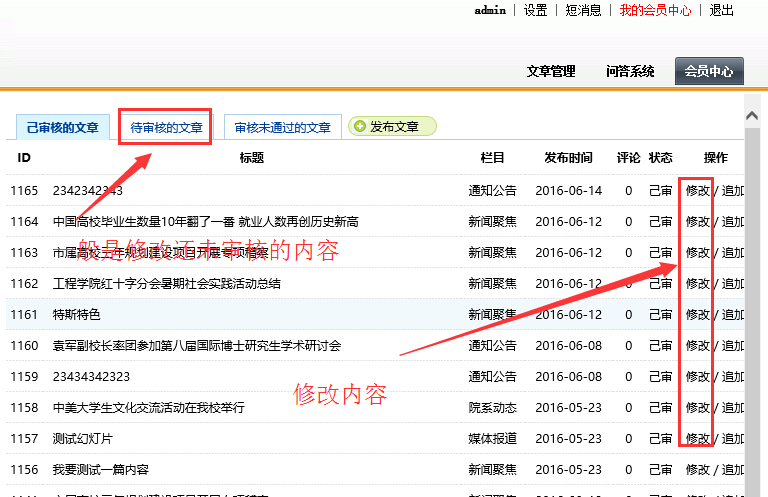Open 文章管理 in navigation bar
This screenshot has height=497, width=768.
point(551,71)
